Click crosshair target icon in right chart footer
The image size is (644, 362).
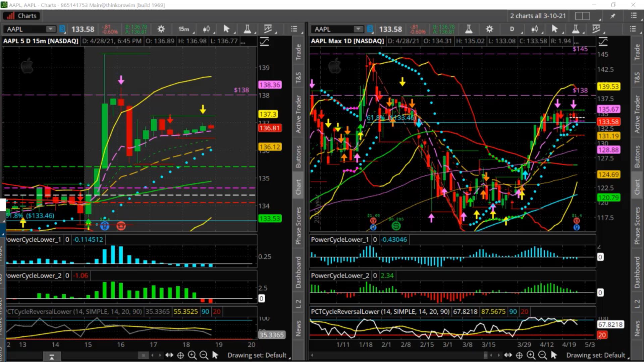tap(519, 355)
